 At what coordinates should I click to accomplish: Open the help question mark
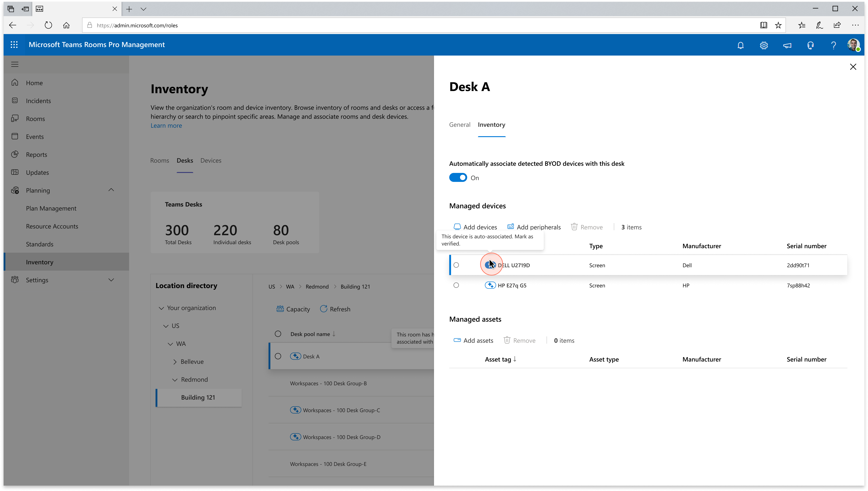(x=834, y=45)
